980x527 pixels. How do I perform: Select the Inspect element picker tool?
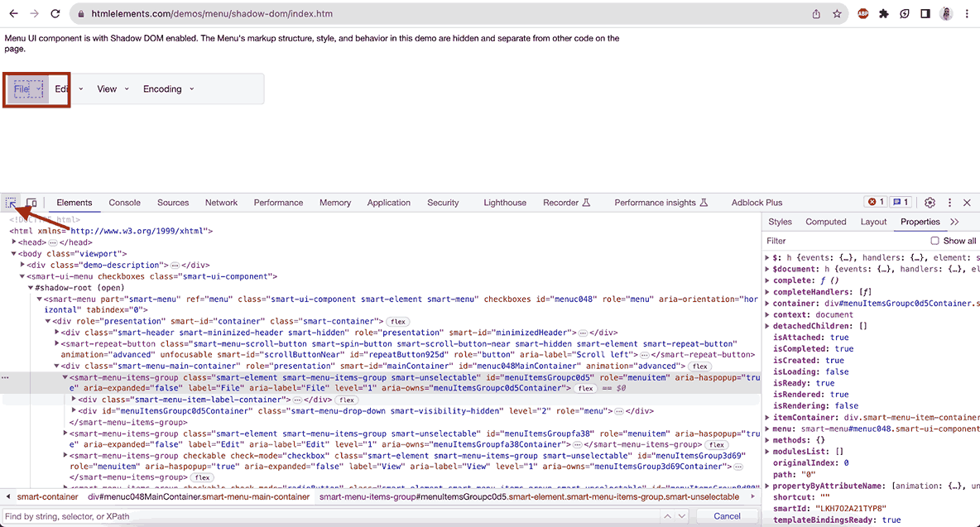click(11, 202)
